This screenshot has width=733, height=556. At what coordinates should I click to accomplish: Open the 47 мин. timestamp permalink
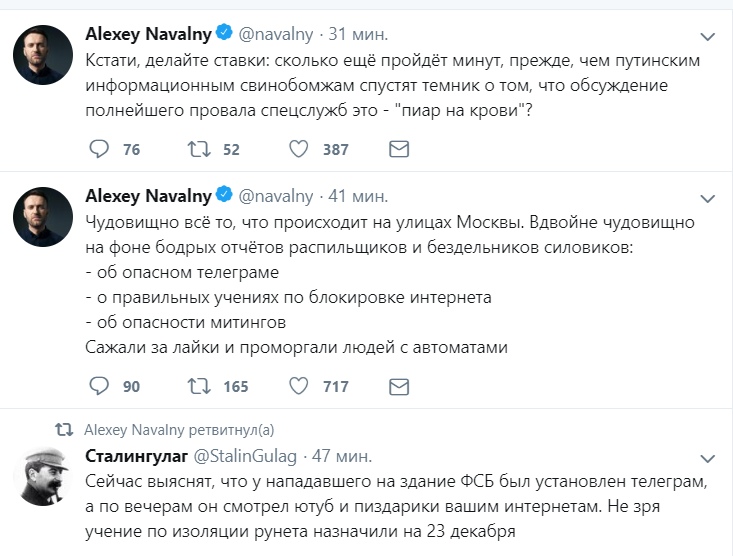(x=342, y=457)
